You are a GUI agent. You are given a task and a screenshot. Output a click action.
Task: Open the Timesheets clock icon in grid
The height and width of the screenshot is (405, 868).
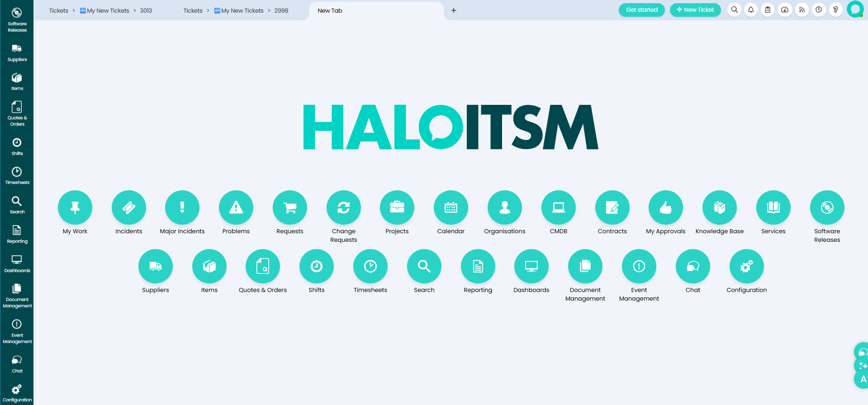point(370,266)
